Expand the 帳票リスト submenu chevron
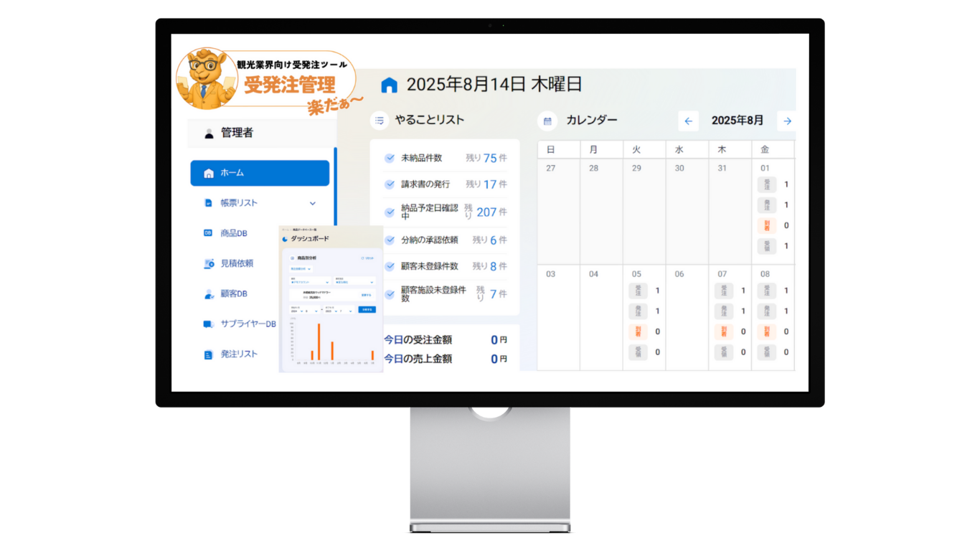Viewport: 980px width, 551px height. click(312, 204)
